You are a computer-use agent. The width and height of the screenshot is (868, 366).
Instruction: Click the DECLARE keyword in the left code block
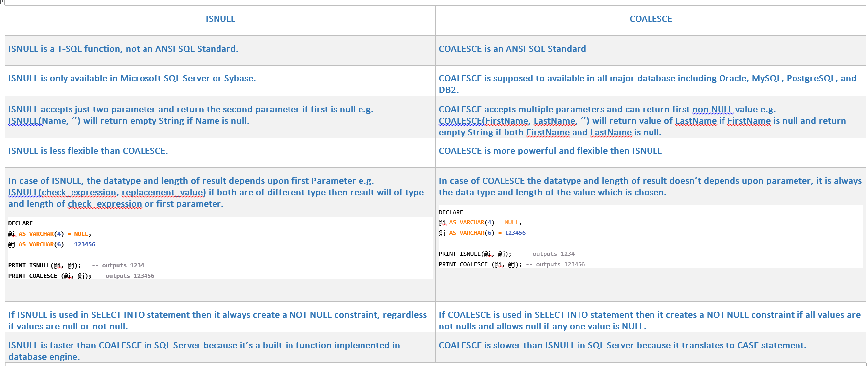tap(20, 223)
